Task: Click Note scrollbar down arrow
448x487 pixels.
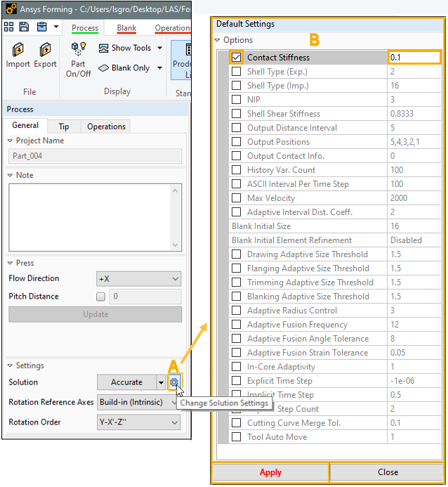Action: point(176,245)
